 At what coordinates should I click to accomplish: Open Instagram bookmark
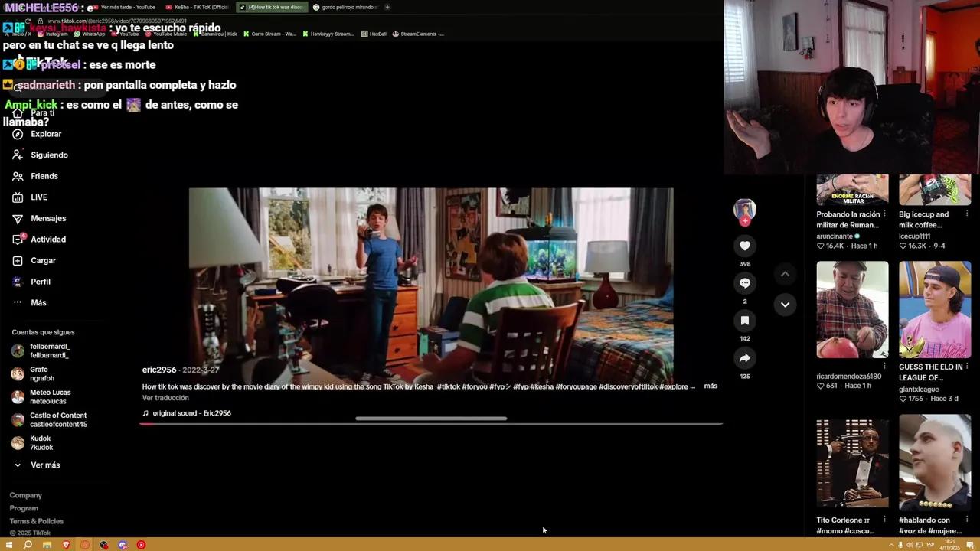[53, 34]
